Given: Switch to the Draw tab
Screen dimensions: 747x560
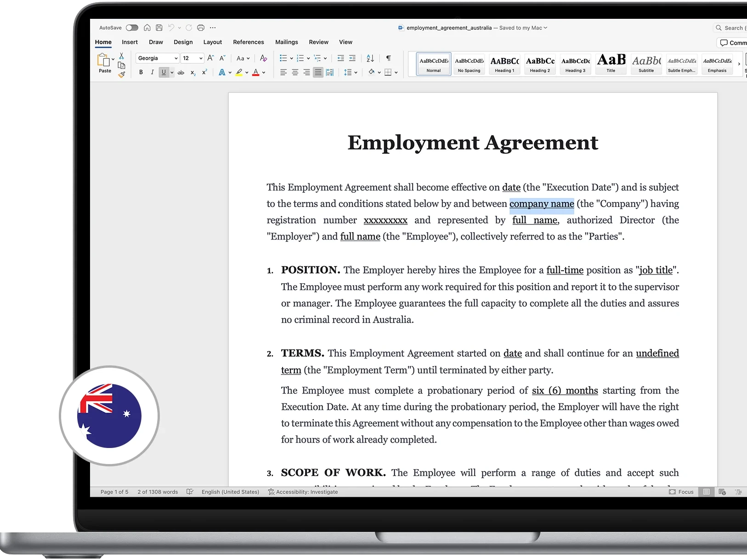Looking at the screenshot, I should tap(156, 42).
